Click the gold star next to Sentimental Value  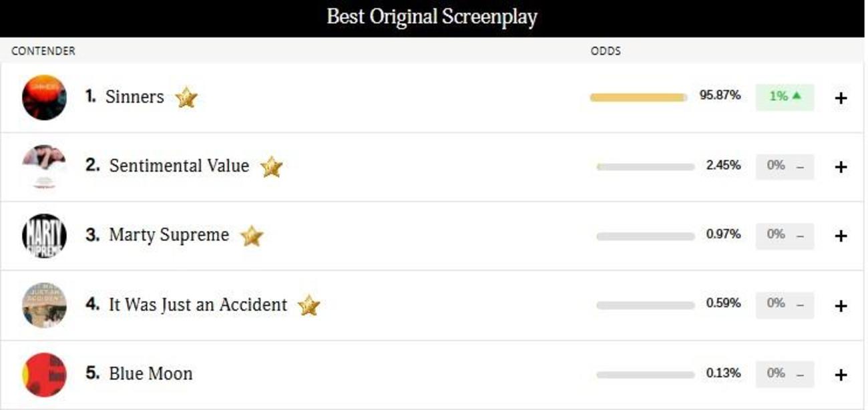point(271,167)
